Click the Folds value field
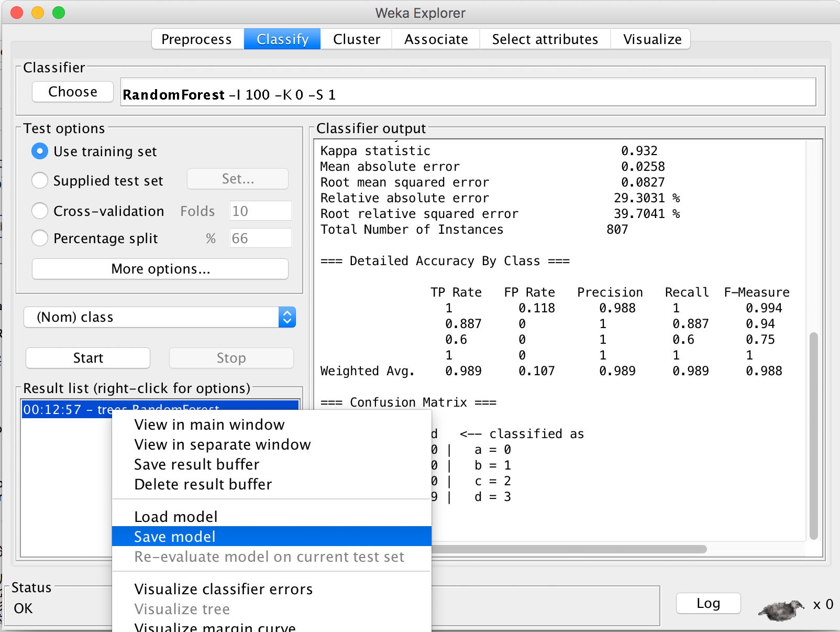This screenshot has height=632, width=840. pyautogui.click(x=260, y=211)
